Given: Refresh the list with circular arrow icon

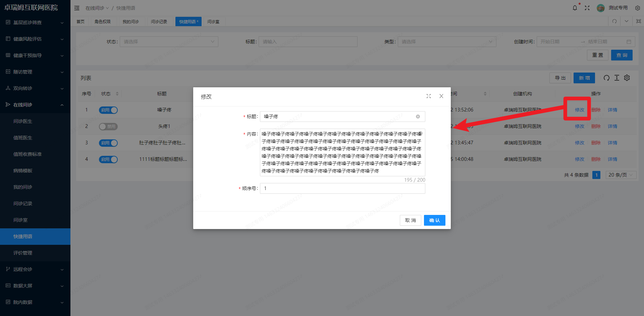Looking at the screenshot, I should click(x=606, y=78).
